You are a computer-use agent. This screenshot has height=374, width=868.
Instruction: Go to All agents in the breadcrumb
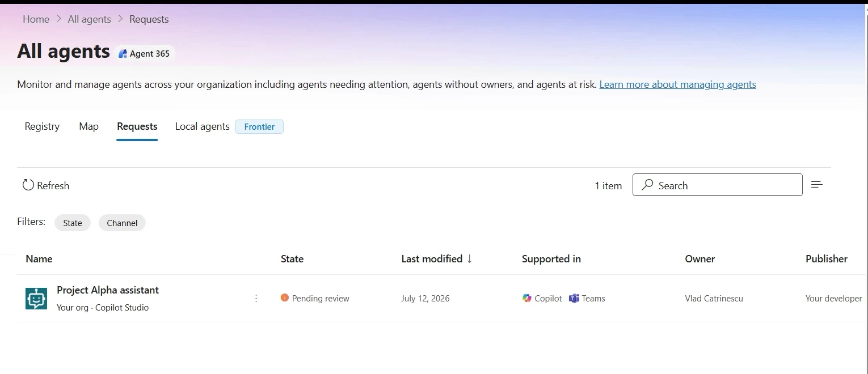click(89, 19)
